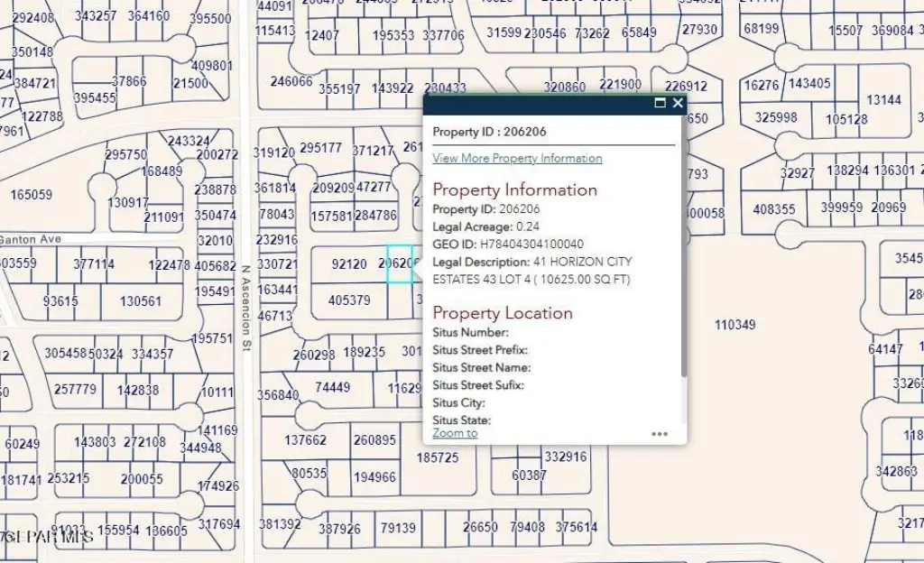Select parcel 130561
This screenshot has height=563, width=924.
click(x=140, y=301)
